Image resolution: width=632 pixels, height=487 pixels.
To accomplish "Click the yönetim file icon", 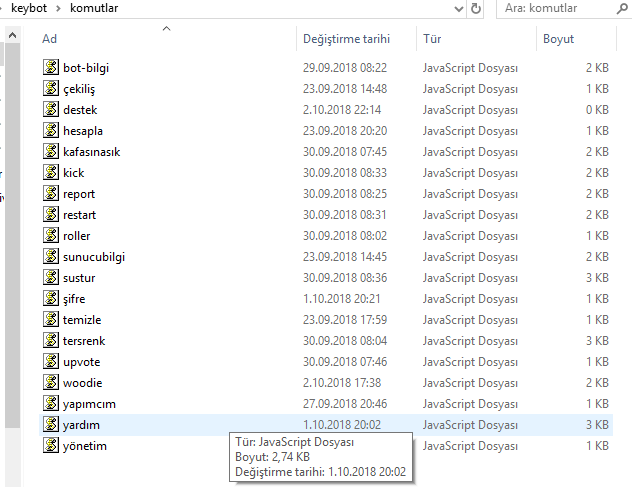I will click(51, 445).
